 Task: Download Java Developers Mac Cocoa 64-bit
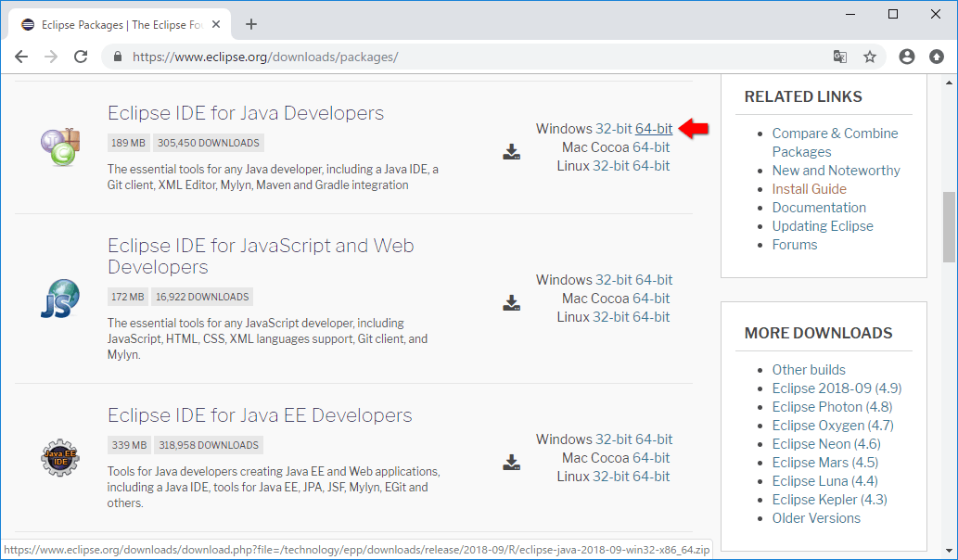651,147
